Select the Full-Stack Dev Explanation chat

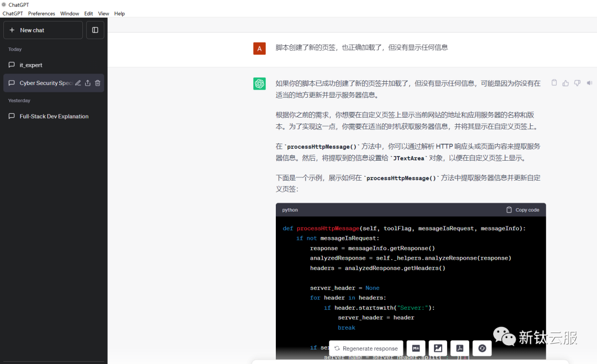(54, 117)
